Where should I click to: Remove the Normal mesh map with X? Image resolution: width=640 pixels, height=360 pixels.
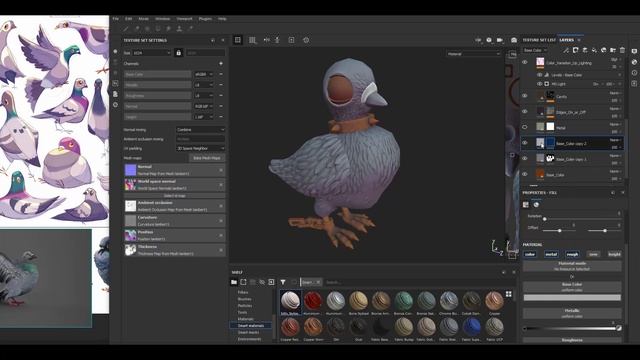click(221, 170)
